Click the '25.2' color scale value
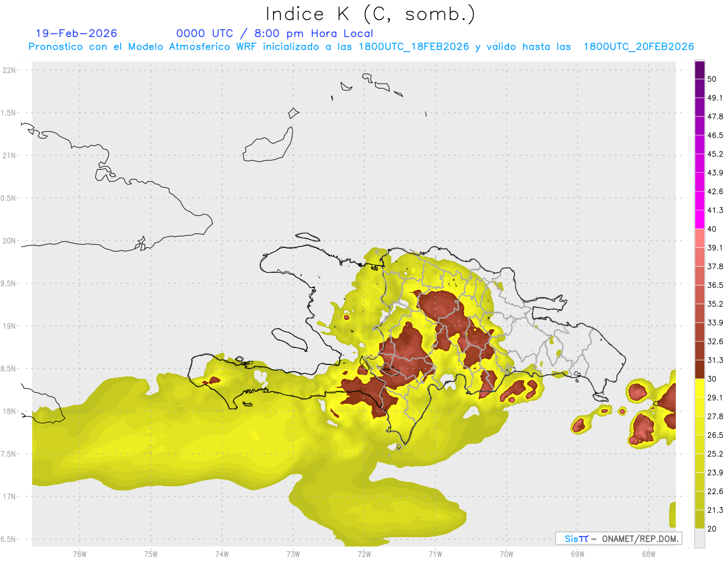Viewport: 728px width, 562px height. pyautogui.click(x=715, y=454)
